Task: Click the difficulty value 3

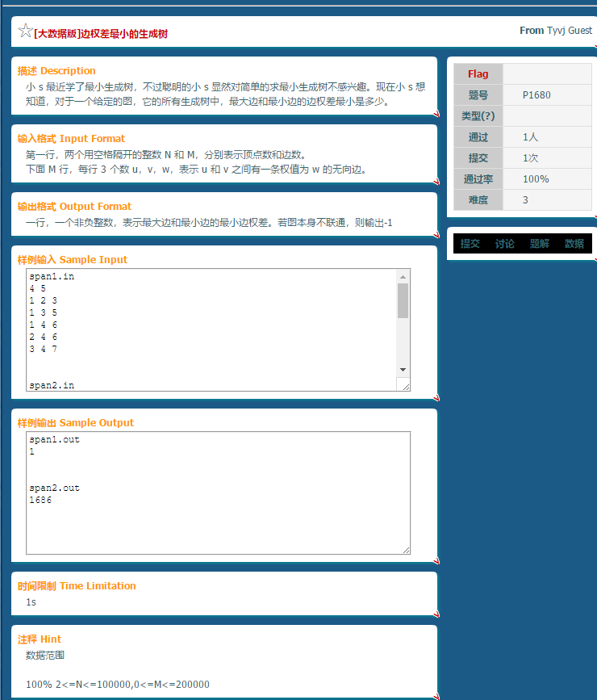Action: [x=525, y=200]
